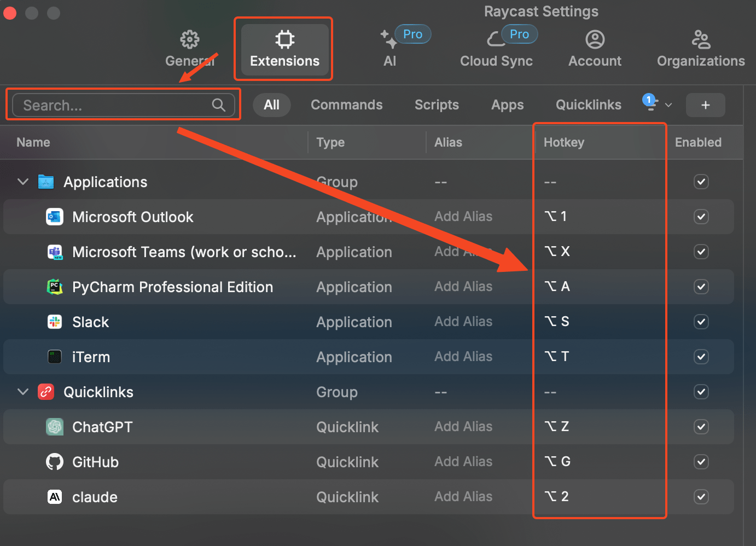Add an alias for ChatGPT
Screen dimensions: 756x546
click(x=463, y=427)
